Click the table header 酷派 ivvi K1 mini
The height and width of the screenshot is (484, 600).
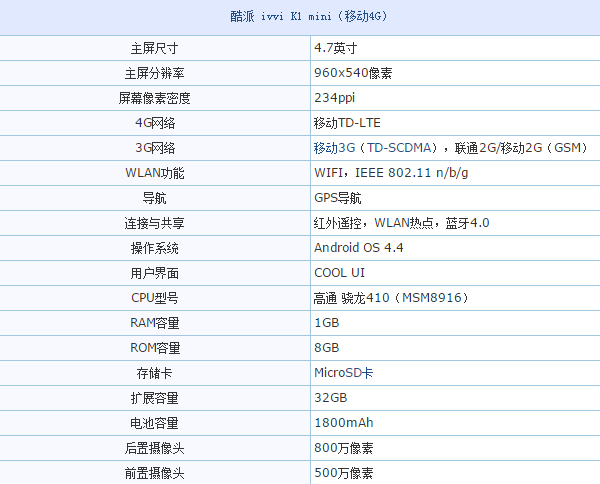(x=300, y=17)
